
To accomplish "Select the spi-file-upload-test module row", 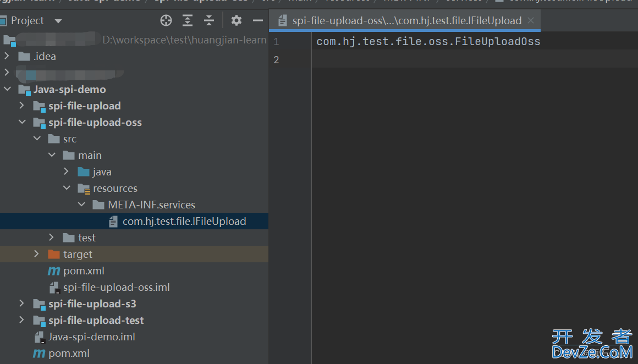I will point(134,320).
